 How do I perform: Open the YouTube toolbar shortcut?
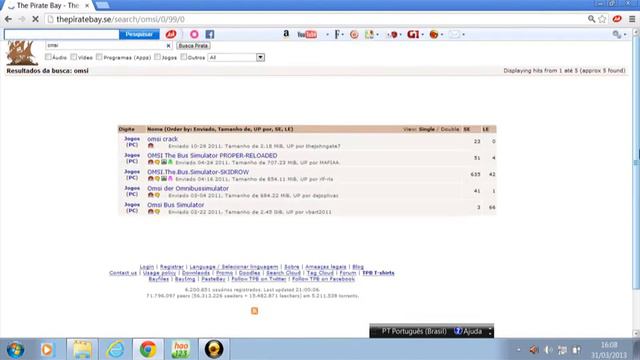[x=307, y=35]
